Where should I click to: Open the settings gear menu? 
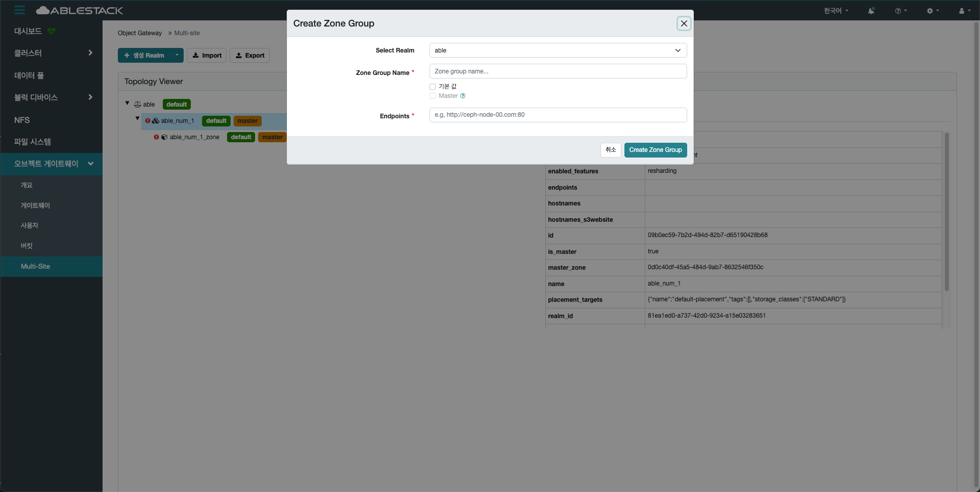click(x=933, y=11)
